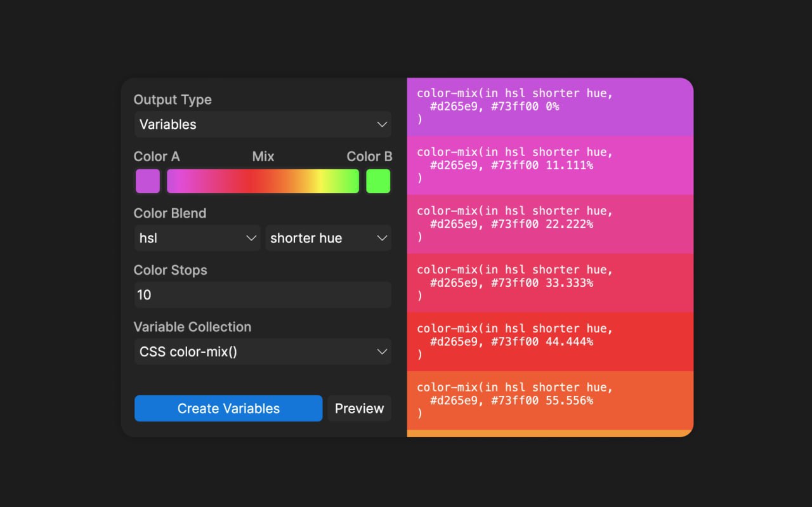Click the Color Stops label
This screenshot has width=812, height=507.
pos(171,270)
